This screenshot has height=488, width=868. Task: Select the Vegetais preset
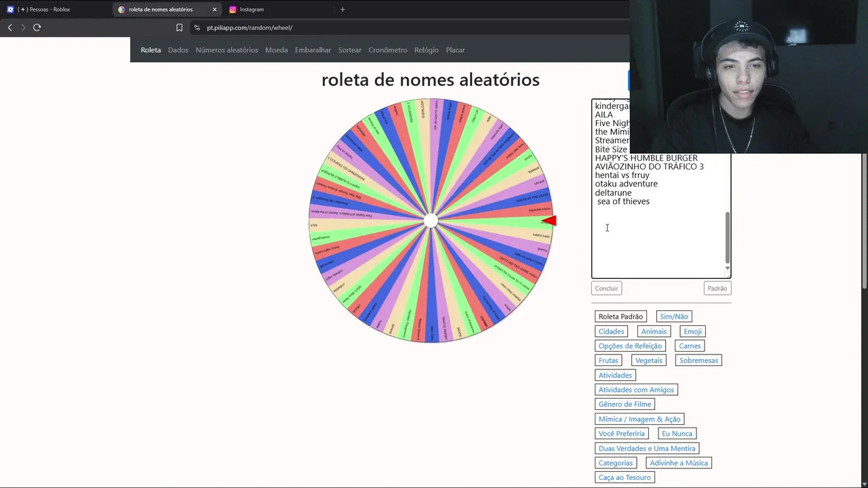(649, 361)
